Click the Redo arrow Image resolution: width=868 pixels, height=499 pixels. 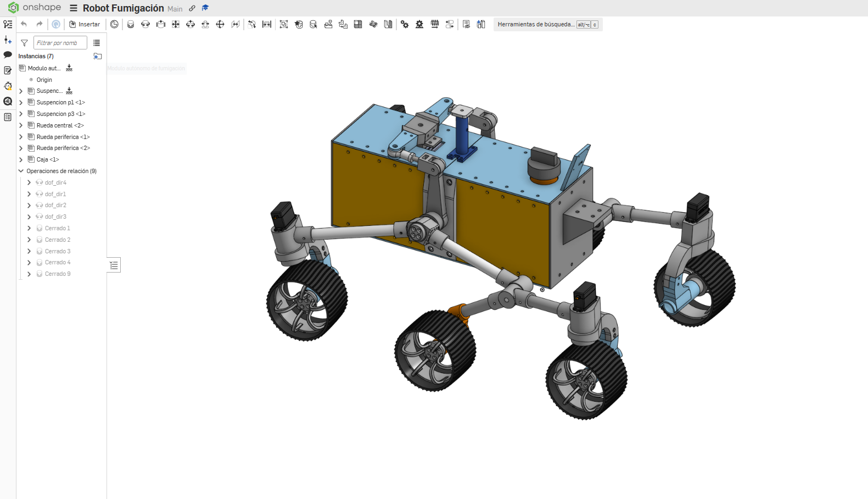(x=39, y=24)
